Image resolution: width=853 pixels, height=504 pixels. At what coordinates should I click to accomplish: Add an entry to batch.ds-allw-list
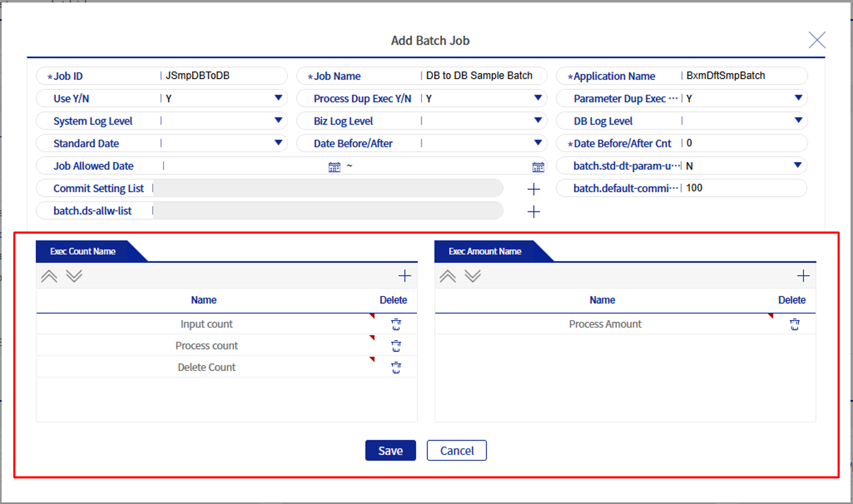click(x=533, y=211)
